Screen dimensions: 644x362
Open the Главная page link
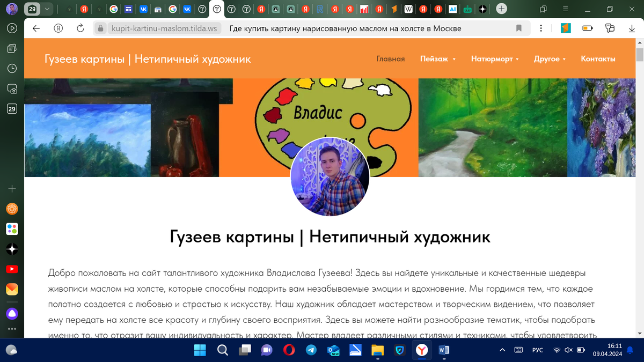click(390, 59)
